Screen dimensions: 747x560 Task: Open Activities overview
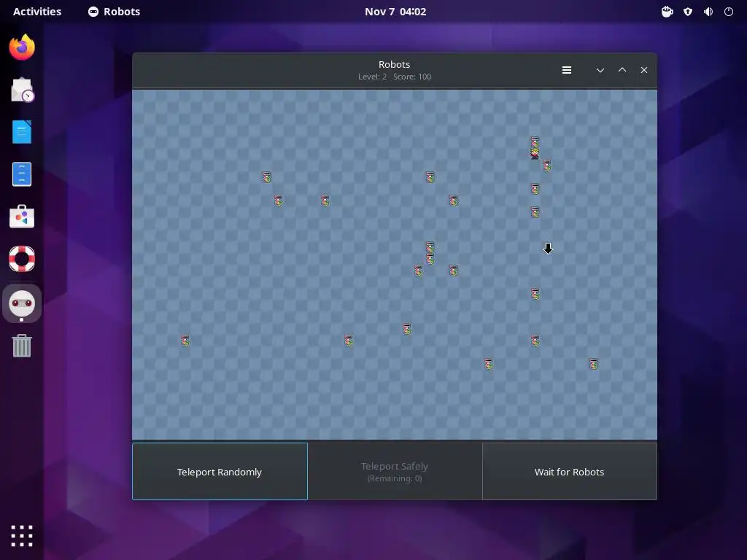point(37,12)
